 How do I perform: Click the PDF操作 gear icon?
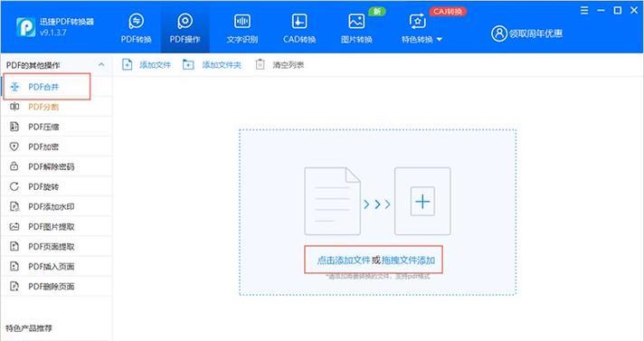(x=185, y=21)
